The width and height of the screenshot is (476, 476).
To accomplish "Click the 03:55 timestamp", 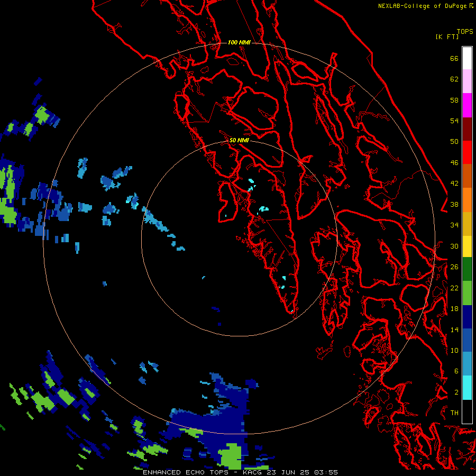I will coord(326,472).
